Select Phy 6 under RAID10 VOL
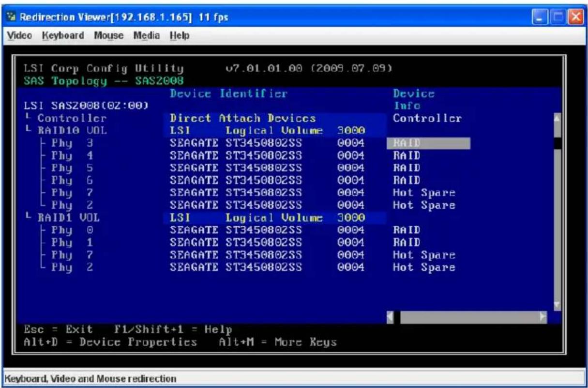588x388 pixels. [72, 180]
